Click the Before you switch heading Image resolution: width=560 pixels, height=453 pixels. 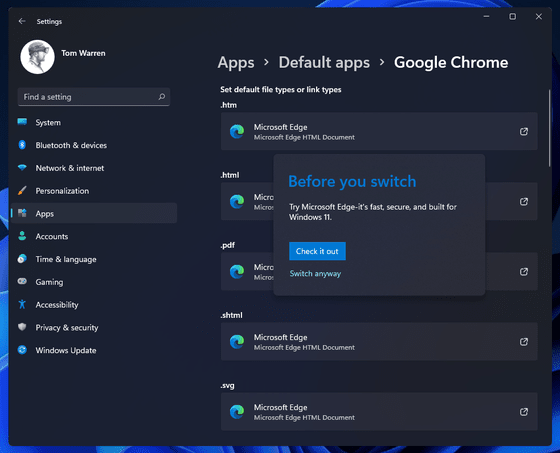tap(352, 181)
